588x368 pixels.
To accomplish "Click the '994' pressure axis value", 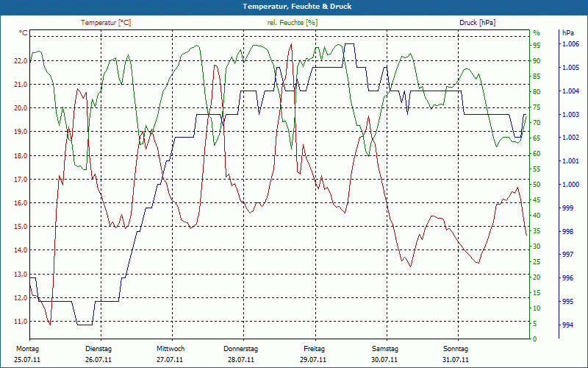I will coord(568,325).
